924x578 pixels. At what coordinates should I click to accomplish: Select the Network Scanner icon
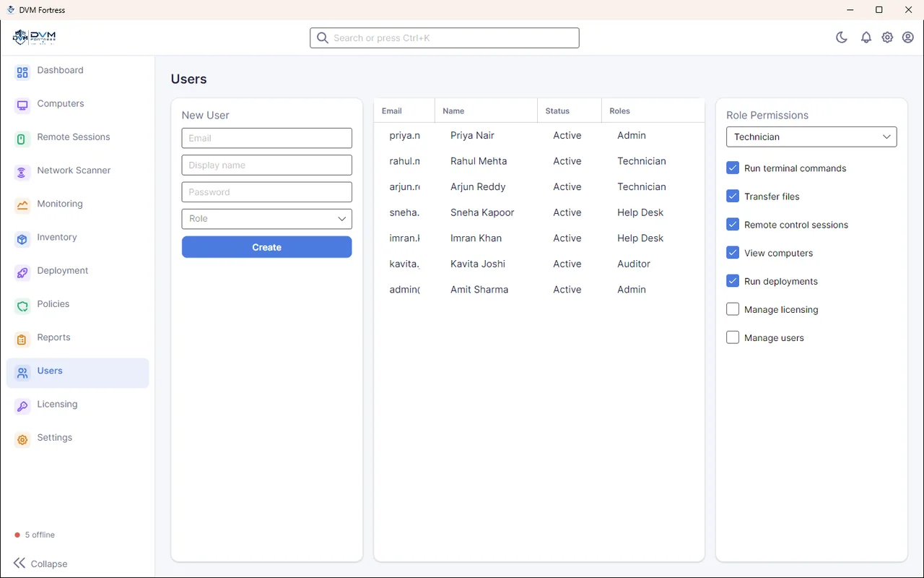pyautogui.click(x=22, y=172)
